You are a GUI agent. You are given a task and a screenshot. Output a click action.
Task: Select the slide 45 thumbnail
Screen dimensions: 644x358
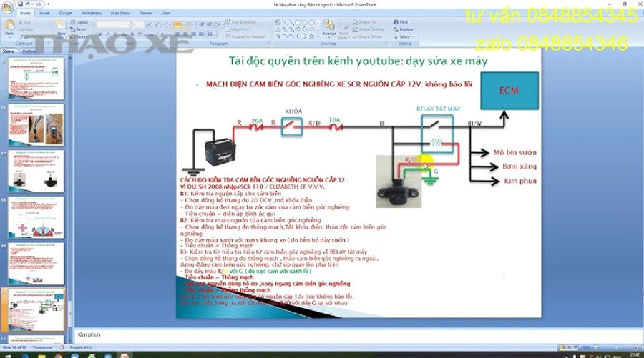click(36, 79)
